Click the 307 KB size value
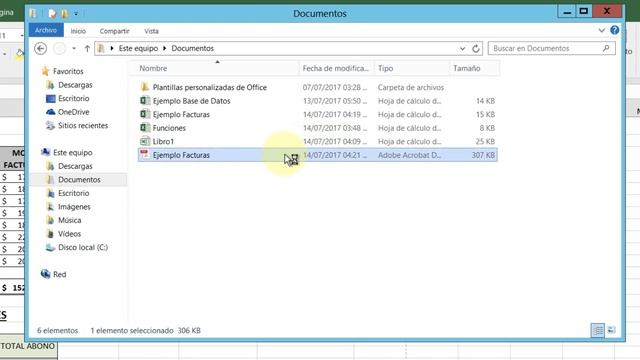 point(483,155)
